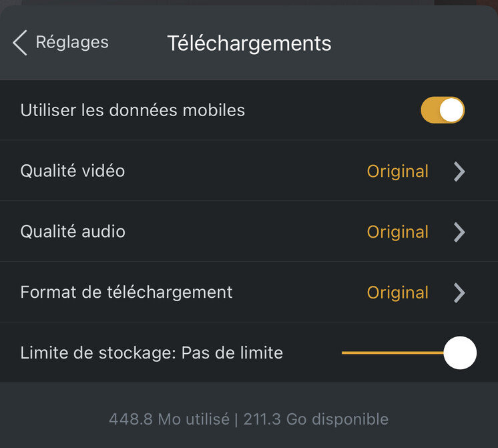Image resolution: width=498 pixels, height=448 pixels.
Task: Expand Format de téléchargement chevron
Action: pyautogui.click(x=459, y=293)
